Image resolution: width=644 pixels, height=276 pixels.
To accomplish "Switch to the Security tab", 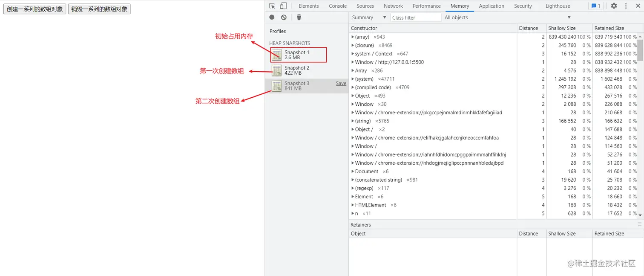I will 523,6.
